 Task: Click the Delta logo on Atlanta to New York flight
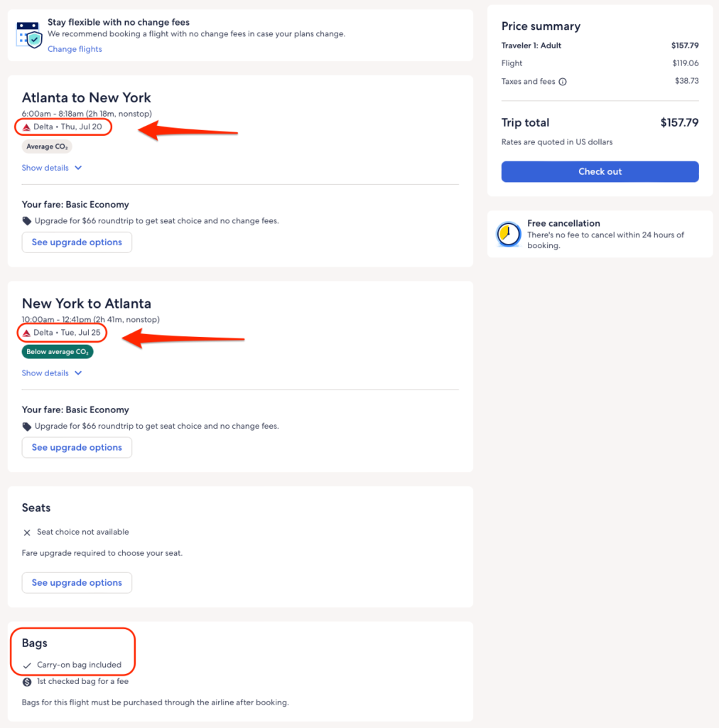coord(27,127)
